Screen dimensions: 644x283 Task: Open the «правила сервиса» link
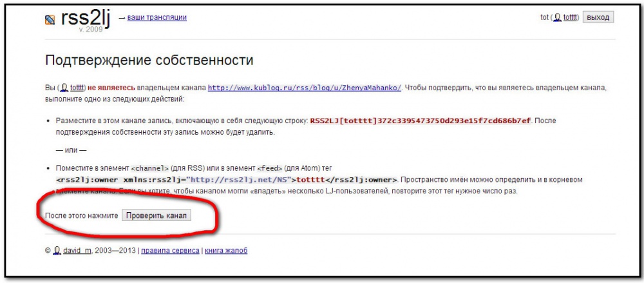pyautogui.click(x=170, y=251)
